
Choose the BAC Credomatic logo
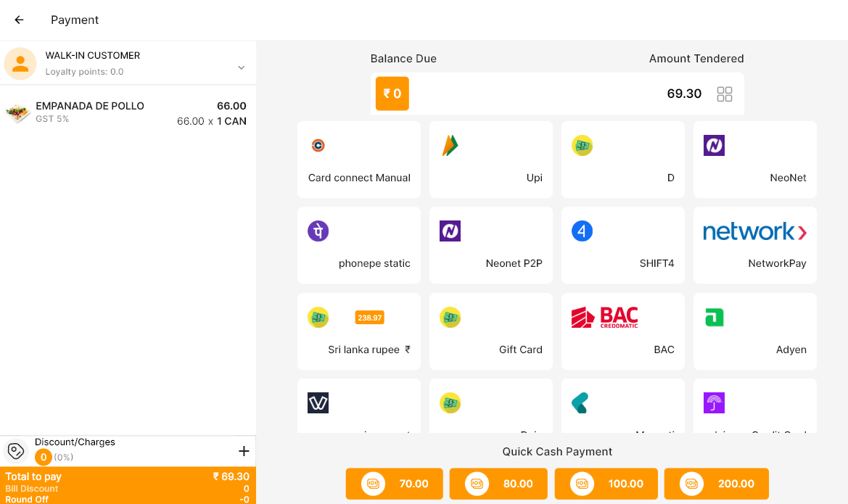(605, 318)
